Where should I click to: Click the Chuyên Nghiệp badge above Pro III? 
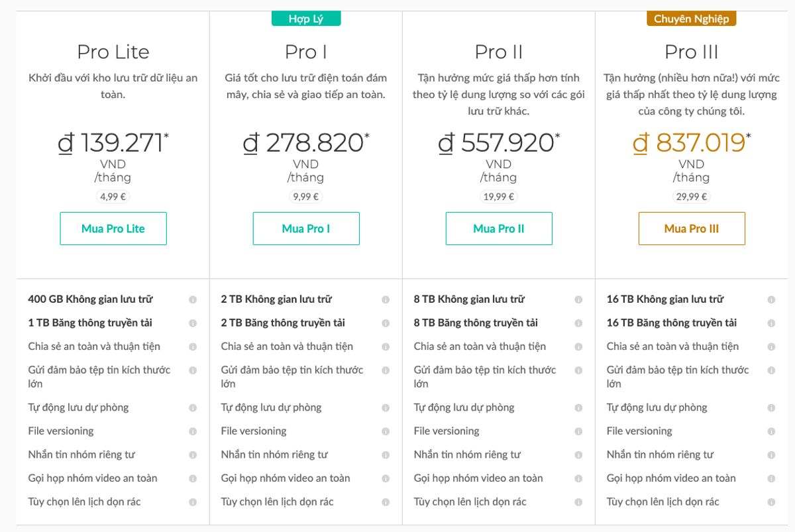coord(692,19)
